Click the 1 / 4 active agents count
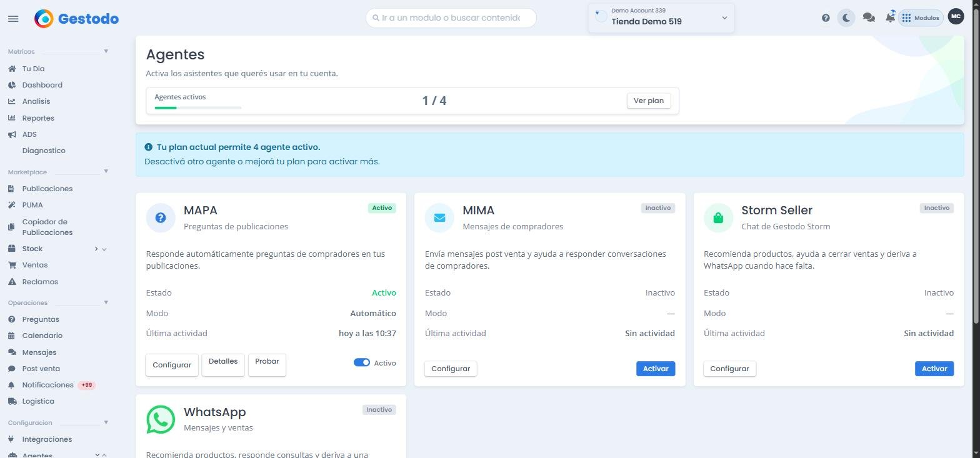 [x=434, y=101]
